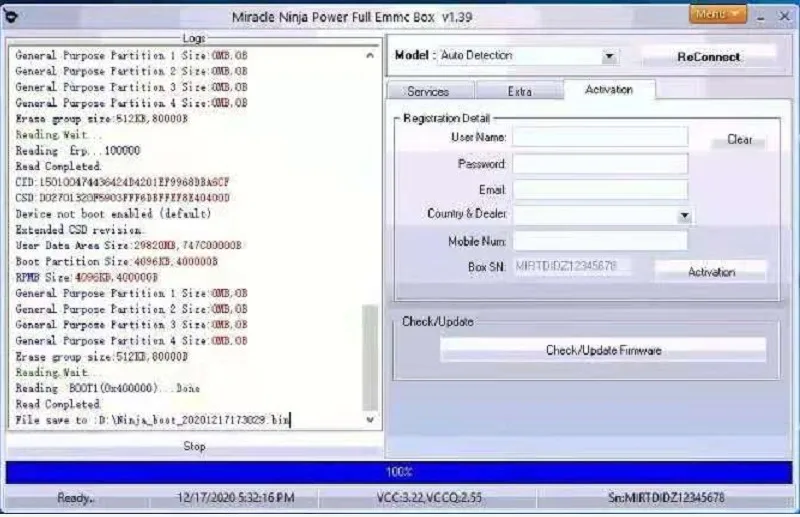Click the log vertical scrollbar thumb
The width and height of the screenshot is (800, 517).
point(370,357)
